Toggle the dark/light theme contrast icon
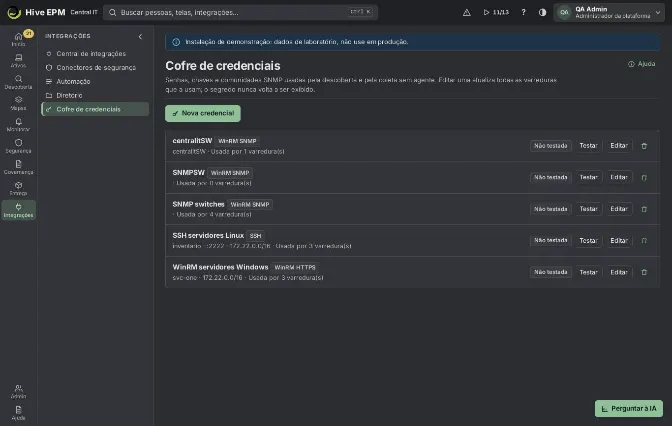Screen dimensions: 672x426 pyautogui.click(x=543, y=12)
